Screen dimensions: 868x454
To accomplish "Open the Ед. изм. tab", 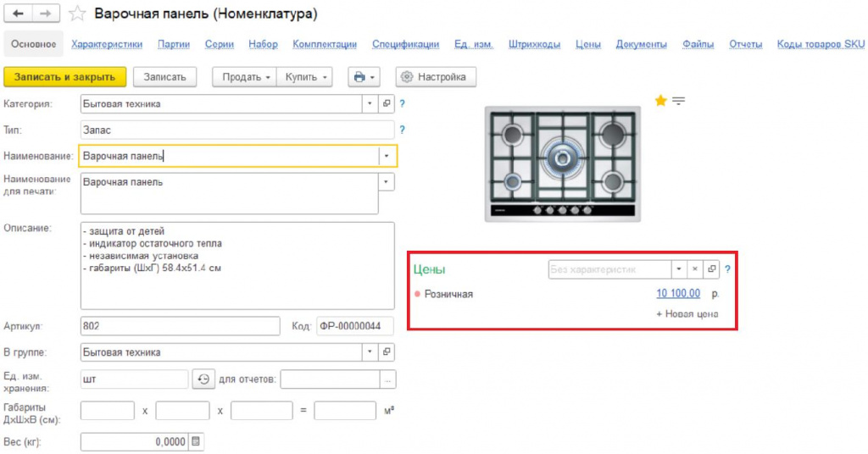I will click(x=473, y=44).
